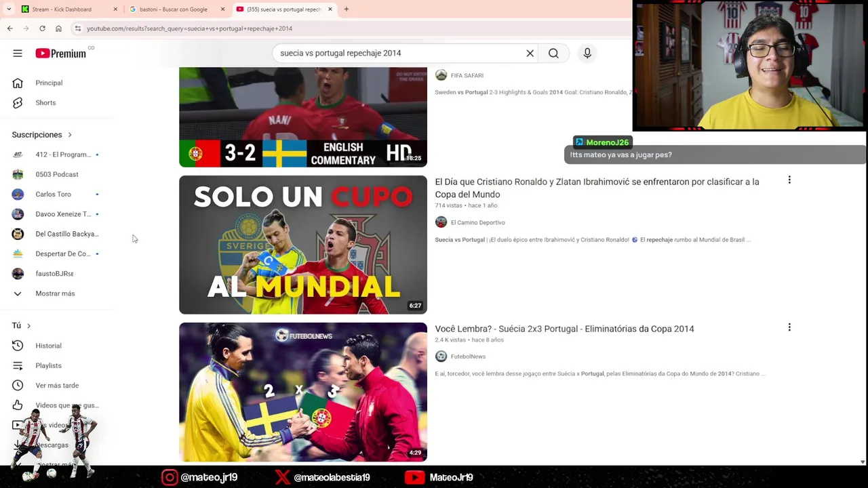
Task: Click the browser address bar URL
Action: tap(189, 28)
